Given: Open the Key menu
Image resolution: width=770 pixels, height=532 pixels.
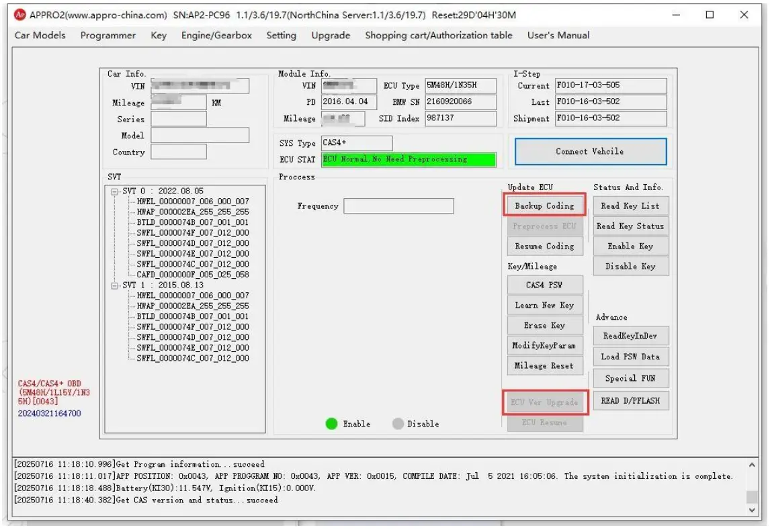Looking at the screenshot, I should [159, 36].
